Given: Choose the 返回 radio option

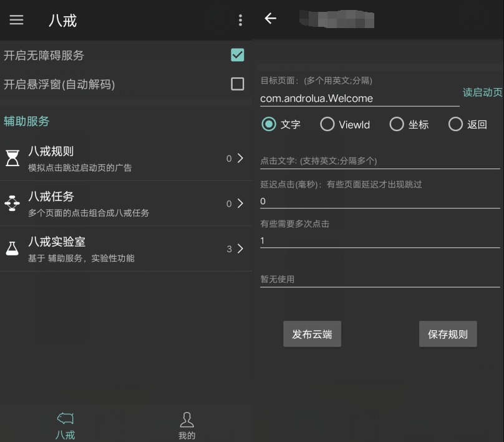Looking at the screenshot, I should point(455,124).
